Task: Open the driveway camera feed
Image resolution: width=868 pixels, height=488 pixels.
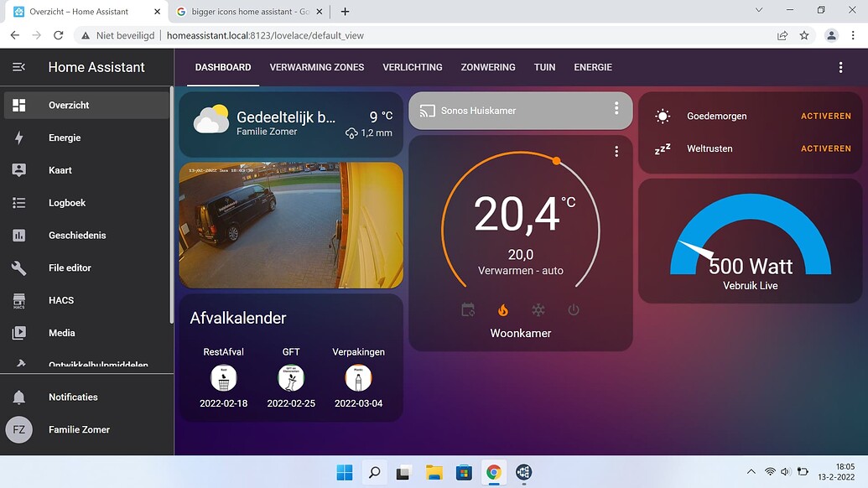Action: click(x=291, y=225)
